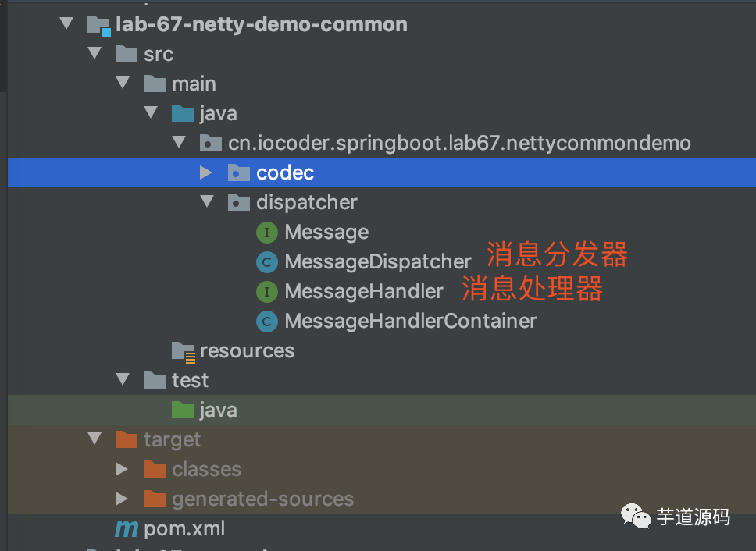The height and width of the screenshot is (551, 756).
Task: Select the cn.iocoder.springboot.lab67.nettycommondemo package
Action: [x=458, y=143]
